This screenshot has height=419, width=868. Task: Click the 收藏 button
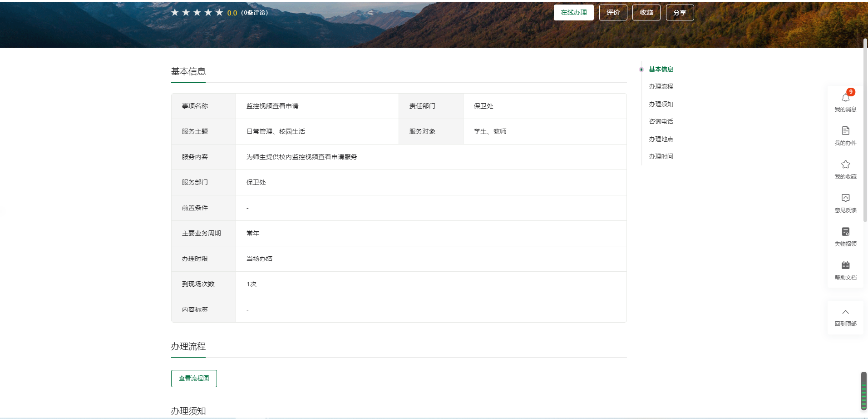tap(646, 13)
